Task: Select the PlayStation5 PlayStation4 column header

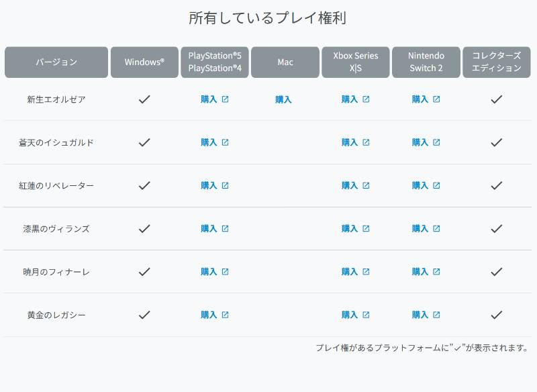Action: [215, 62]
